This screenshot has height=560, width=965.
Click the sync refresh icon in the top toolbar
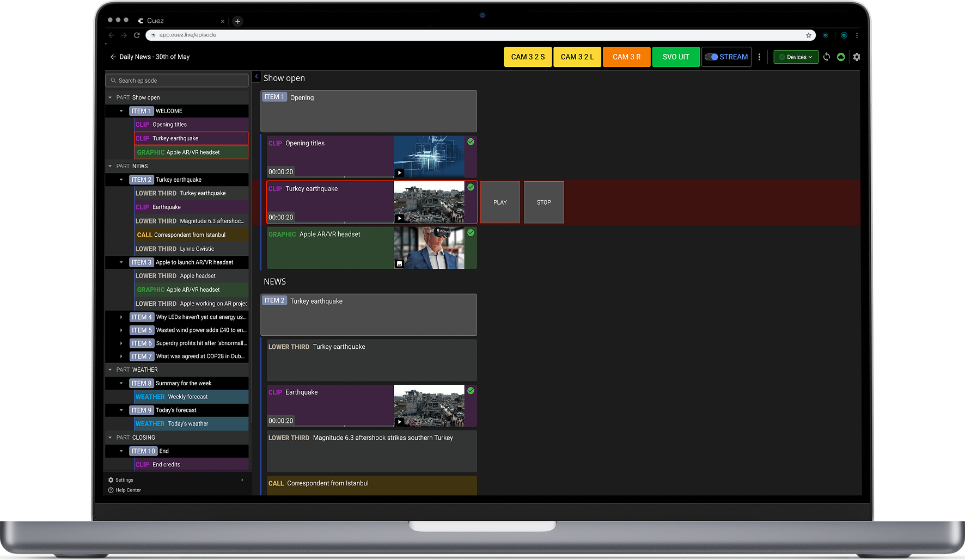tap(827, 57)
